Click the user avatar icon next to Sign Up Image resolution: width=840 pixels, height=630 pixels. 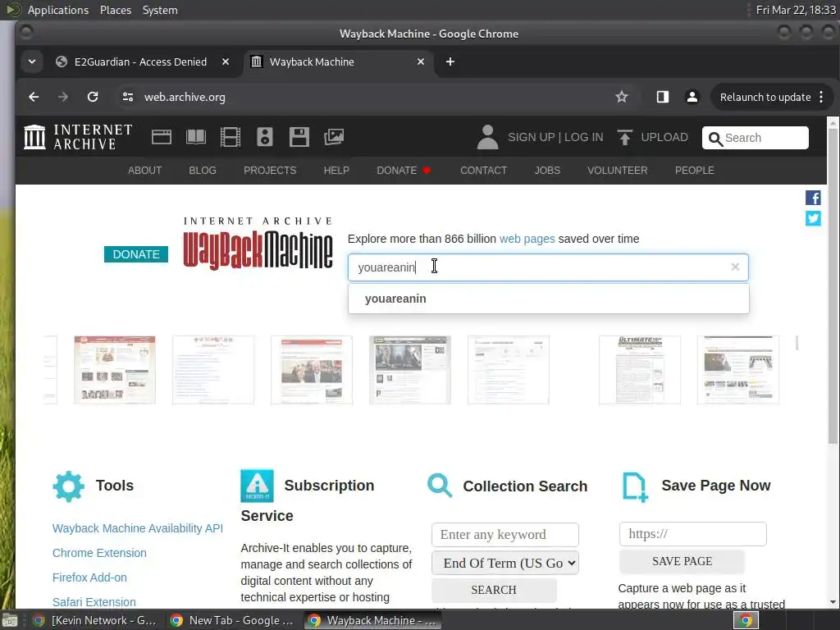click(x=487, y=137)
